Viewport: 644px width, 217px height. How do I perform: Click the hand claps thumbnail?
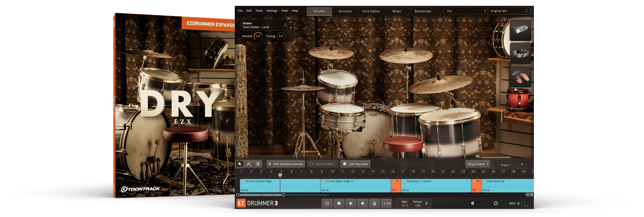pyautogui.click(x=520, y=77)
